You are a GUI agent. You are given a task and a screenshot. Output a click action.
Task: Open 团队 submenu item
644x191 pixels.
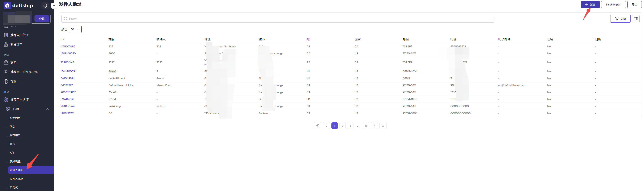point(12,127)
